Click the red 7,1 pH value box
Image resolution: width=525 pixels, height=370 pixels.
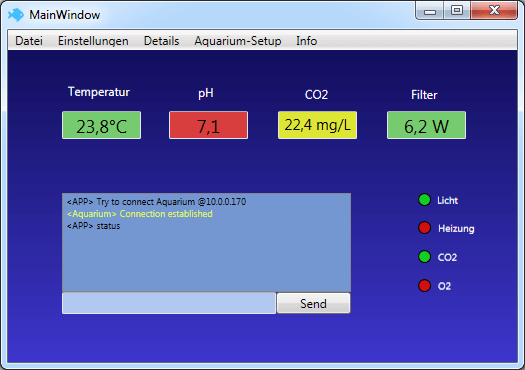tap(209, 125)
